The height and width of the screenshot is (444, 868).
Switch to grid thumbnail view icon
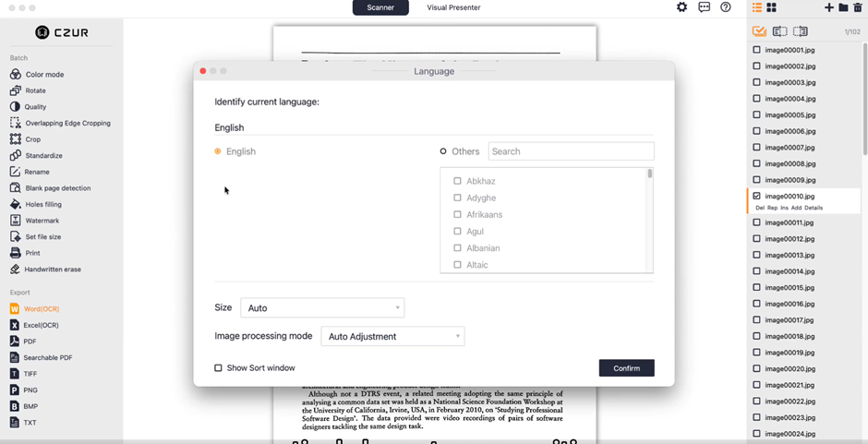[772, 7]
